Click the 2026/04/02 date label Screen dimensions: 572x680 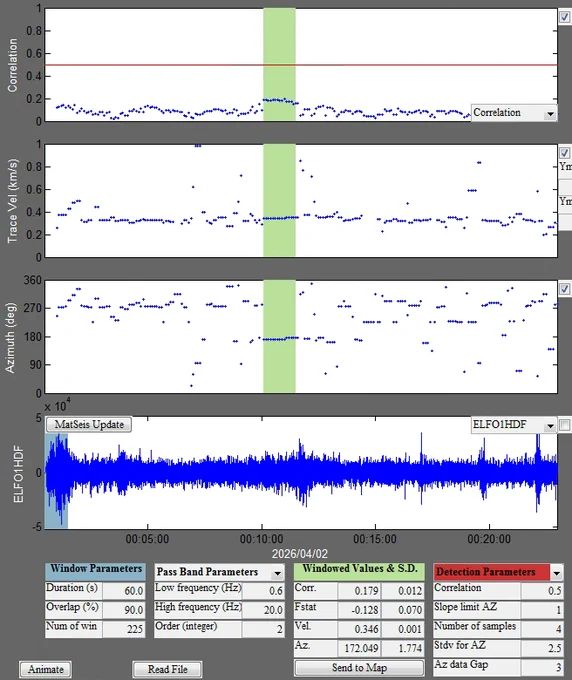300,554
